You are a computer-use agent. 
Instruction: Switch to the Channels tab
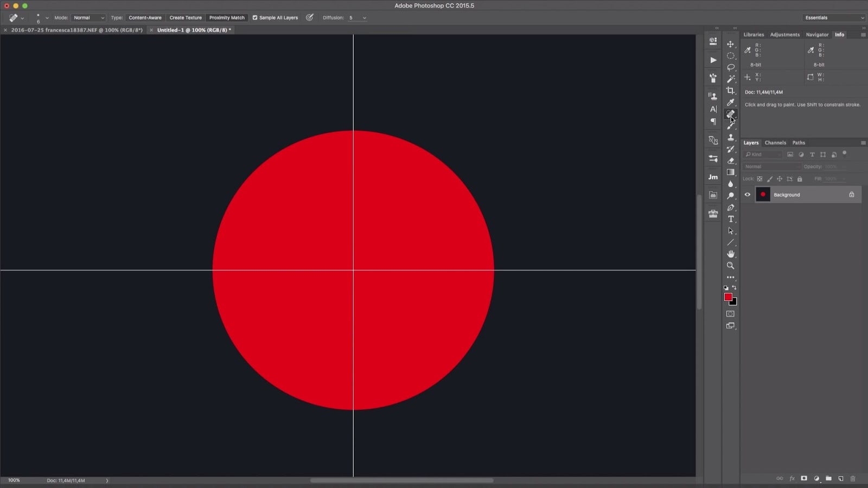tap(775, 143)
